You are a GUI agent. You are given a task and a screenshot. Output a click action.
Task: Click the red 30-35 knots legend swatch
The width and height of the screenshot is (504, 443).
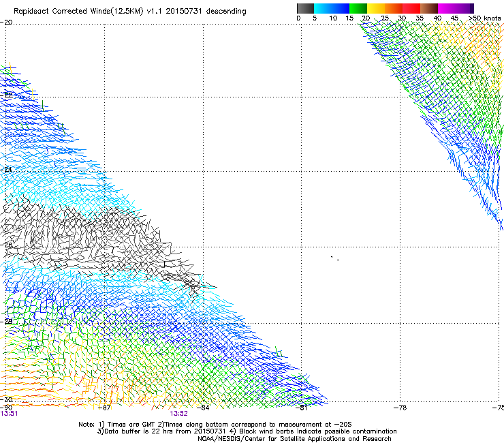[411, 8]
